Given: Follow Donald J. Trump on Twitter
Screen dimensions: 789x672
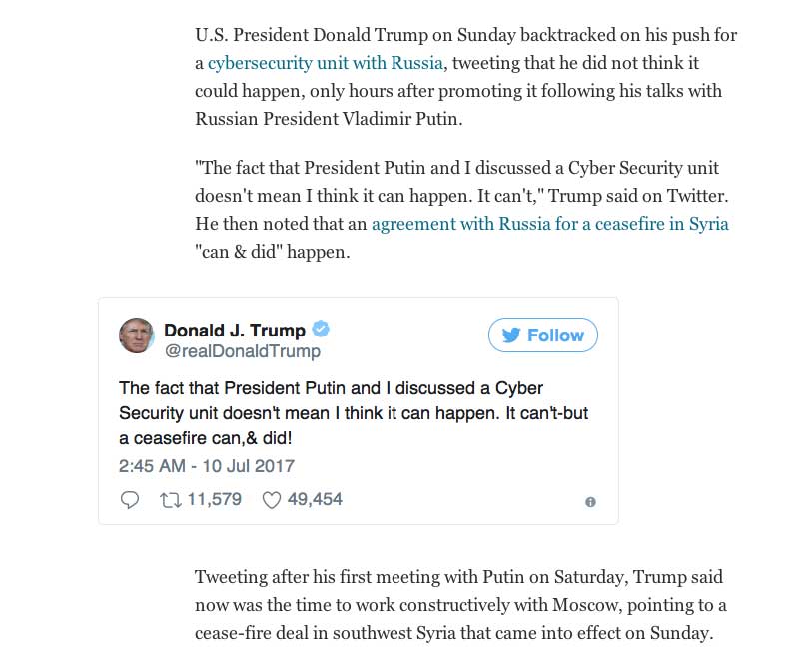Looking at the screenshot, I should 542,336.
